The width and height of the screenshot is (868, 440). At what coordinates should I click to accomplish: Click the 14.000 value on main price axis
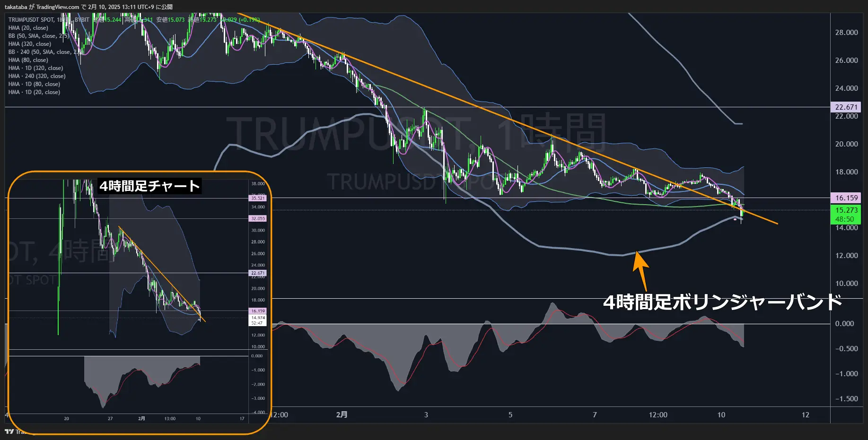tap(846, 228)
